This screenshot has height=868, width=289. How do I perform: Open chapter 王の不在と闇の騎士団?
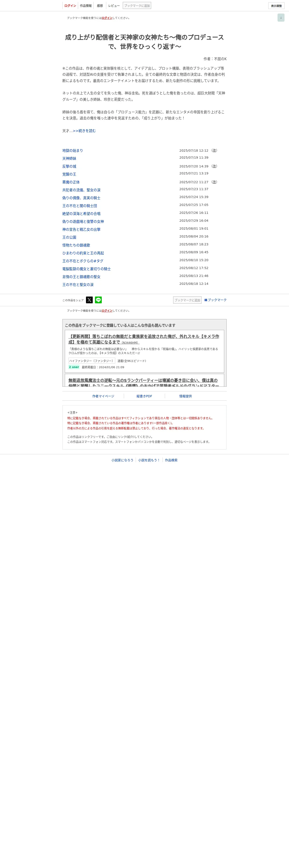[80, 206]
